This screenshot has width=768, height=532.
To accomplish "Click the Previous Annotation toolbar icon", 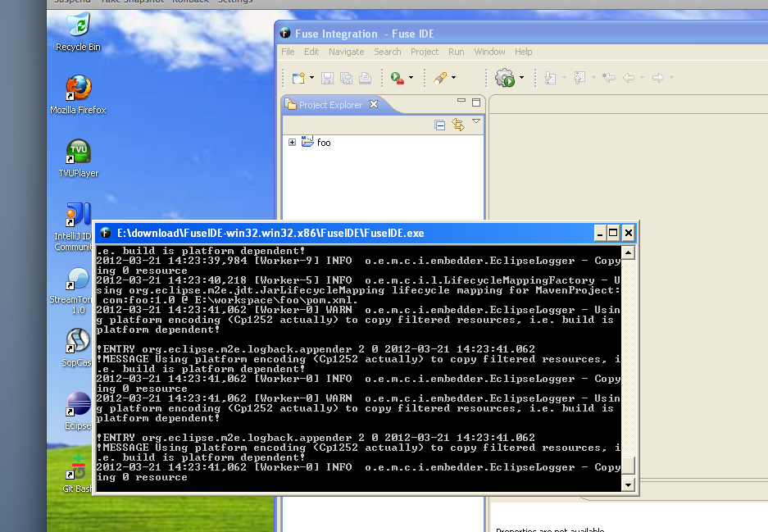I will coord(580,78).
